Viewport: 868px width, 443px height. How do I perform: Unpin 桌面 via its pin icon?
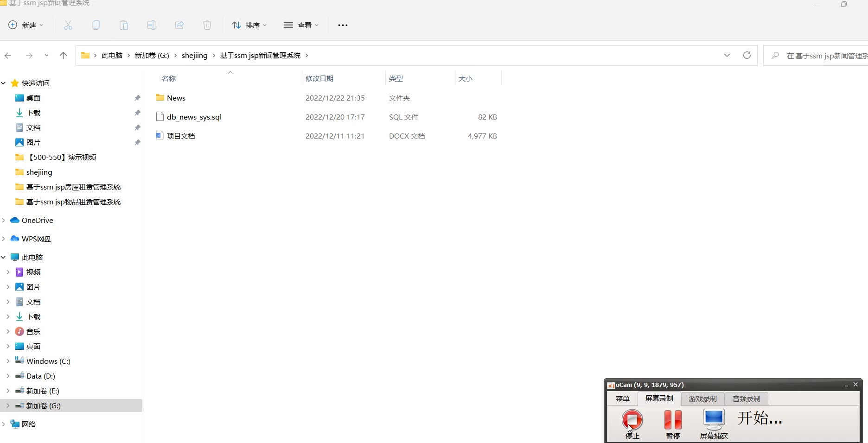[137, 98]
